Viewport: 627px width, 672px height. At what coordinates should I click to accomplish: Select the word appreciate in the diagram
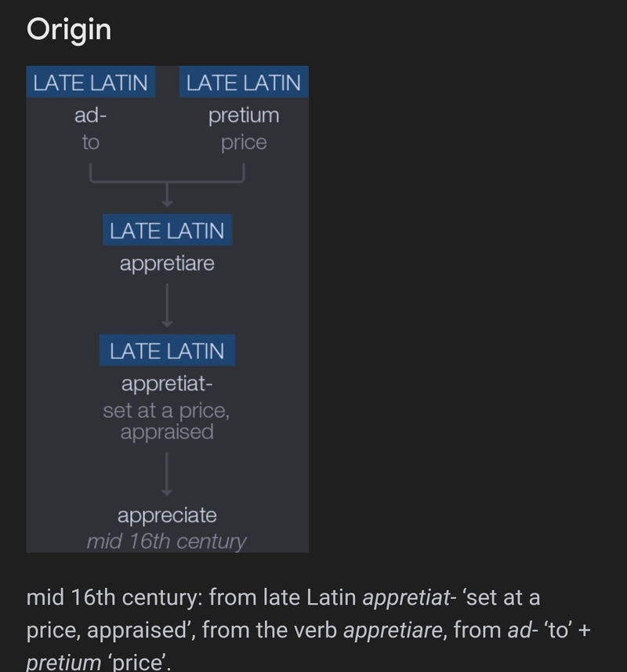pyautogui.click(x=167, y=516)
